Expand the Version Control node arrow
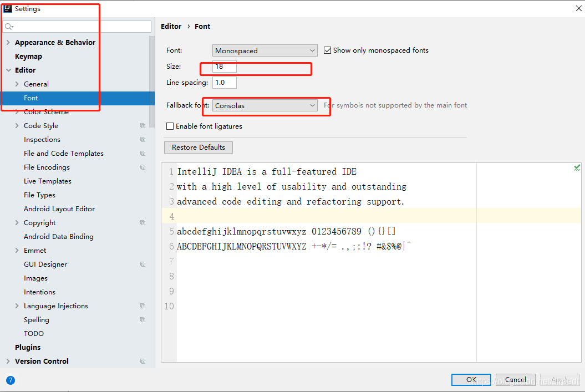Image resolution: width=585 pixels, height=392 pixels. 8,361
